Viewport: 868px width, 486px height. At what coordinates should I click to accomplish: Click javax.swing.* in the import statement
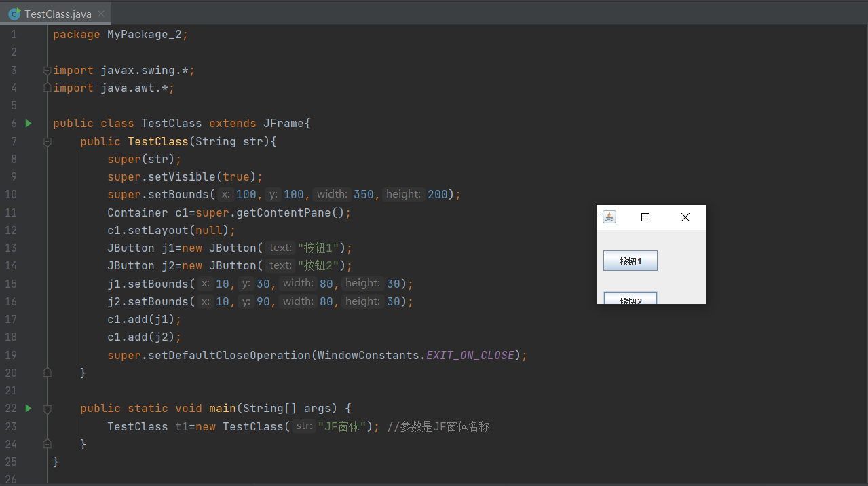pos(145,70)
